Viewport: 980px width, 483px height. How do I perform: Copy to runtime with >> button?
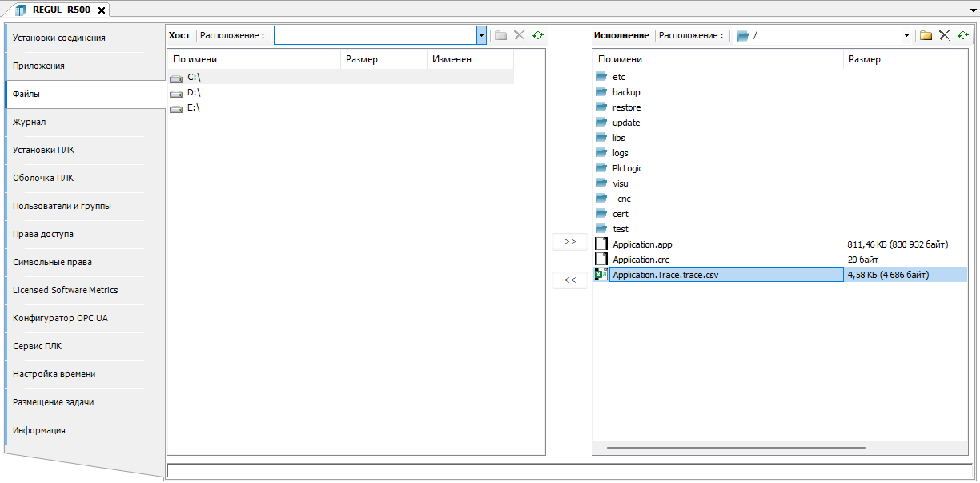(x=569, y=242)
